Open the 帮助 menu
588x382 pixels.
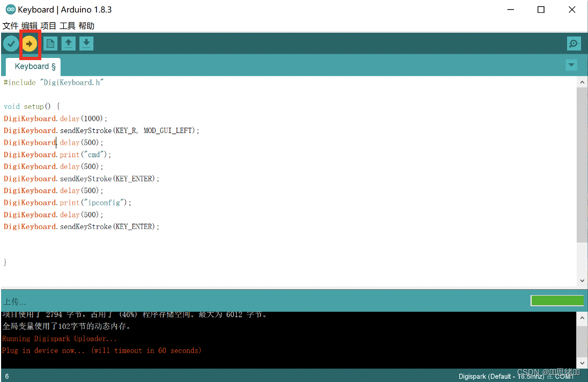(86, 26)
